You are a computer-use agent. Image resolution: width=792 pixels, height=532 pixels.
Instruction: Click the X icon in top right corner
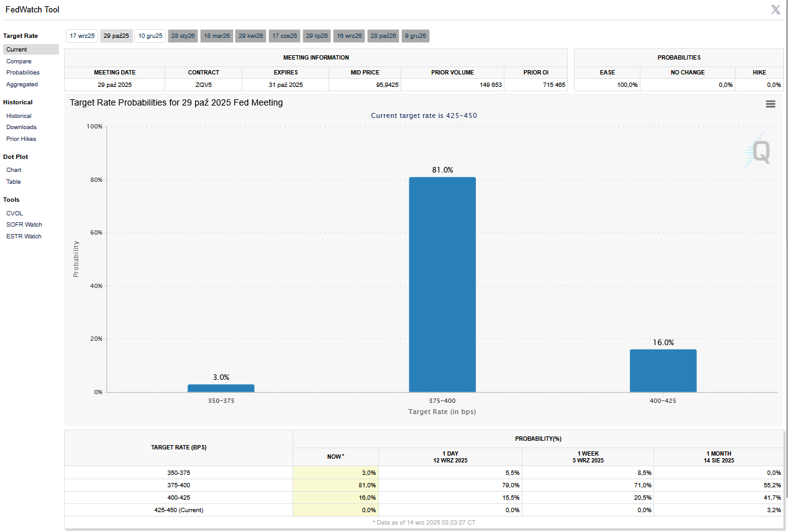point(775,9)
